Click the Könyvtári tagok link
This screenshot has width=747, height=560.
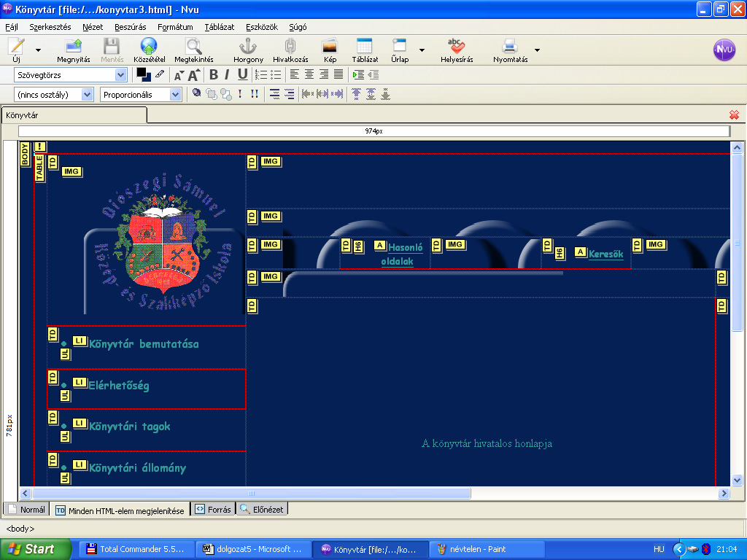coord(130,426)
